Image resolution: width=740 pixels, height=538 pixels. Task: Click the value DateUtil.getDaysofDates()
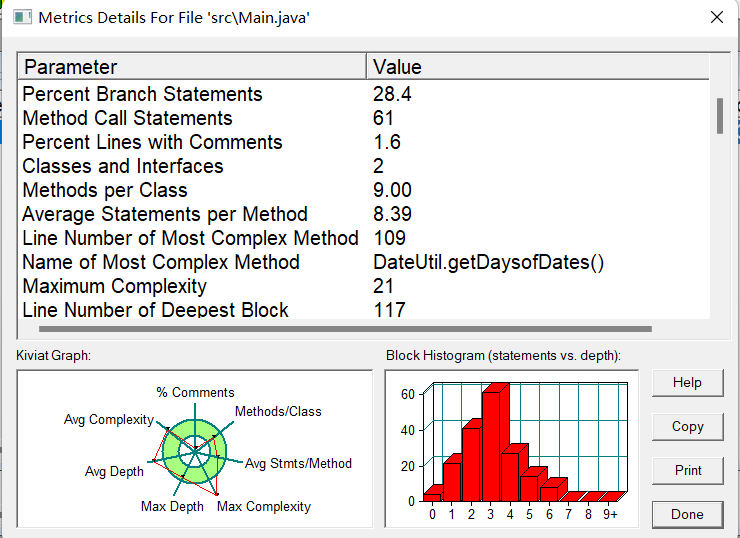pyautogui.click(x=488, y=262)
